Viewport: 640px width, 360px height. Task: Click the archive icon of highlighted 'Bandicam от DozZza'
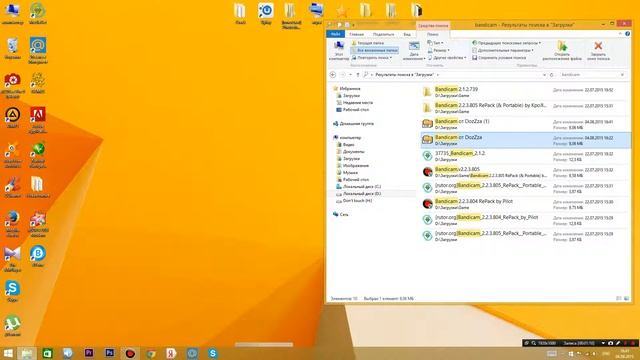[x=427, y=140]
